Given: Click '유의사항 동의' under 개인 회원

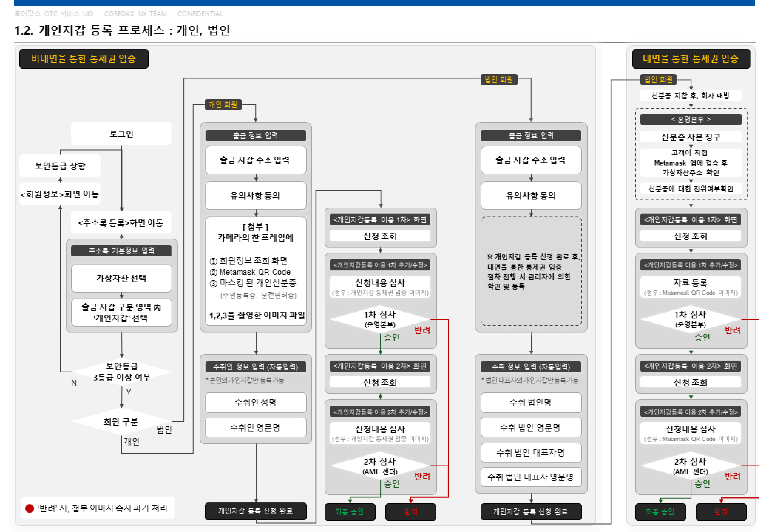Looking at the screenshot, I should pyautogui.click(x=256, y=195).
